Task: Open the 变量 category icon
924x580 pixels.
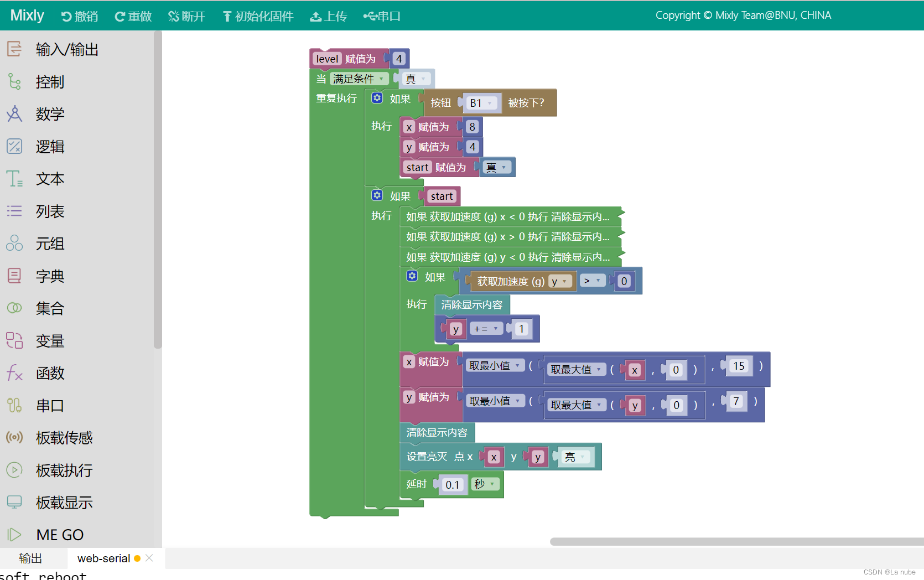Action: [x=14, y=341]
